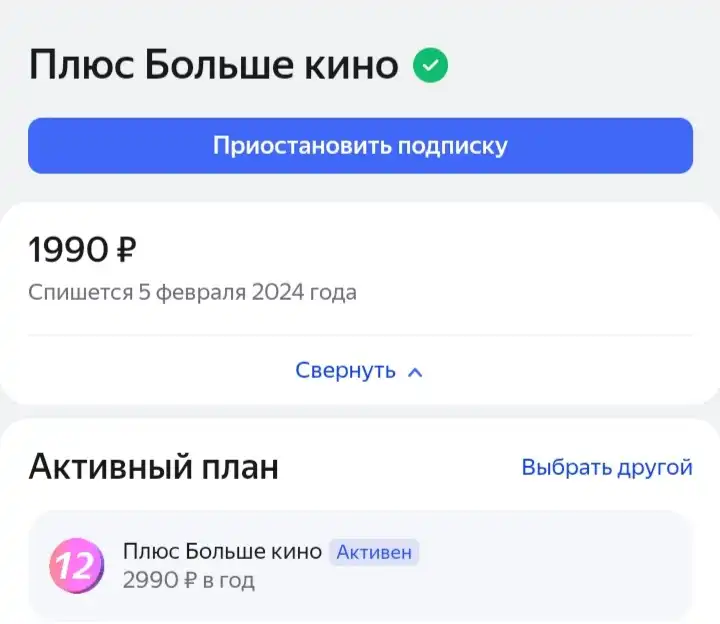Click the divider line above Свернуть
Screen dimensions: 720x624
[360, 336]
